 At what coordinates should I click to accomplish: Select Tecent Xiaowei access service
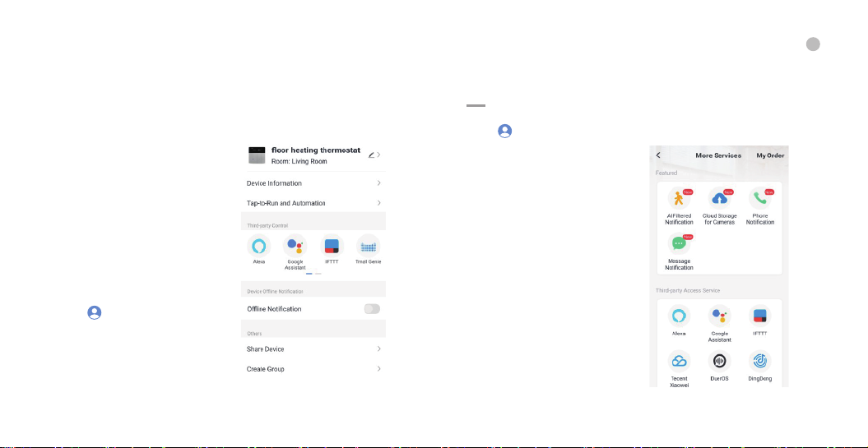679,362
